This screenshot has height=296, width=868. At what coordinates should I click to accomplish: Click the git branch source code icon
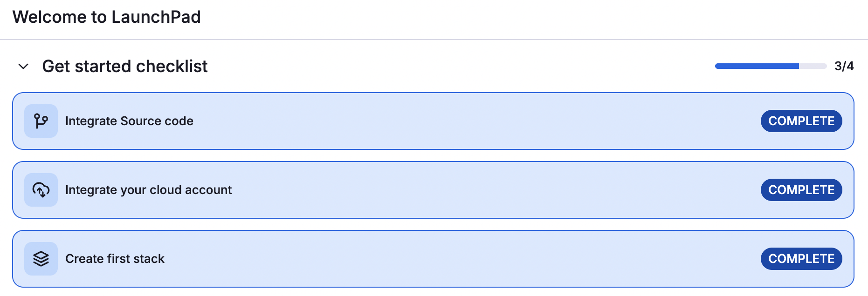pyautogui.click(x=41, y=121)
